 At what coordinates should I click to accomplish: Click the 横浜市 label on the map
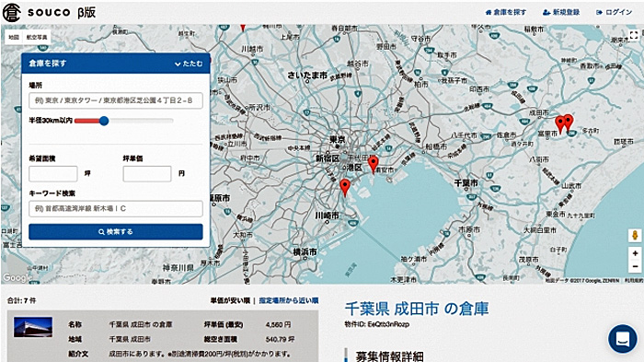305,251
